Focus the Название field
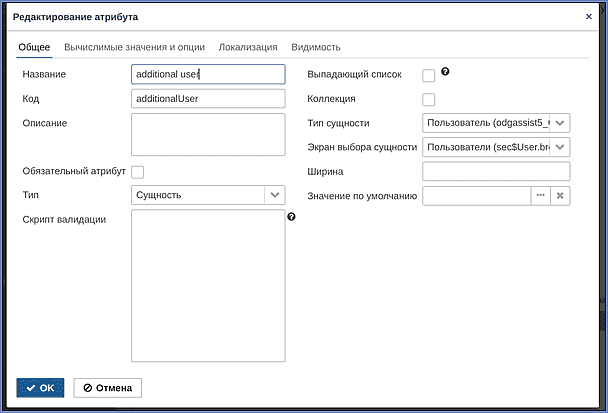608x413 pixels. [208, 74]
